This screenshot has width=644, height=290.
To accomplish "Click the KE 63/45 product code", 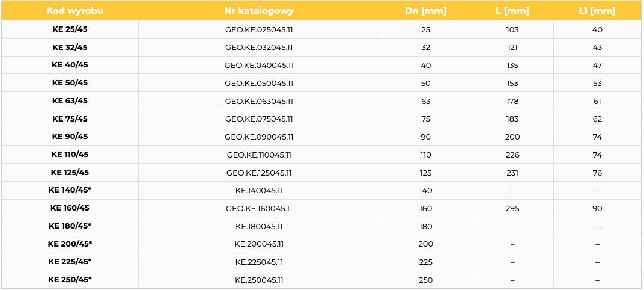I will coord(70,101).
